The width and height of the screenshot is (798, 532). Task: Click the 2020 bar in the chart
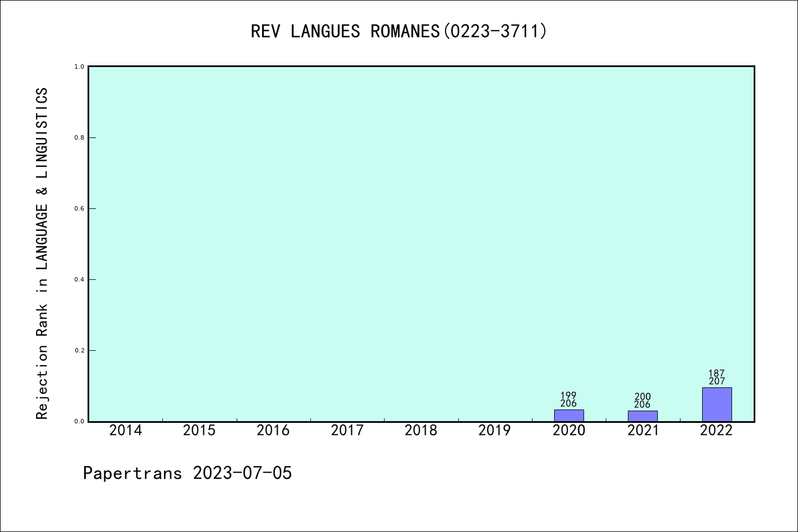point(569,416)
